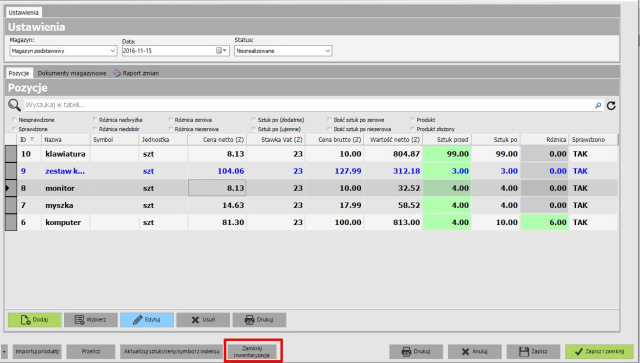Click the monitor name cell

tap(66, 188)
